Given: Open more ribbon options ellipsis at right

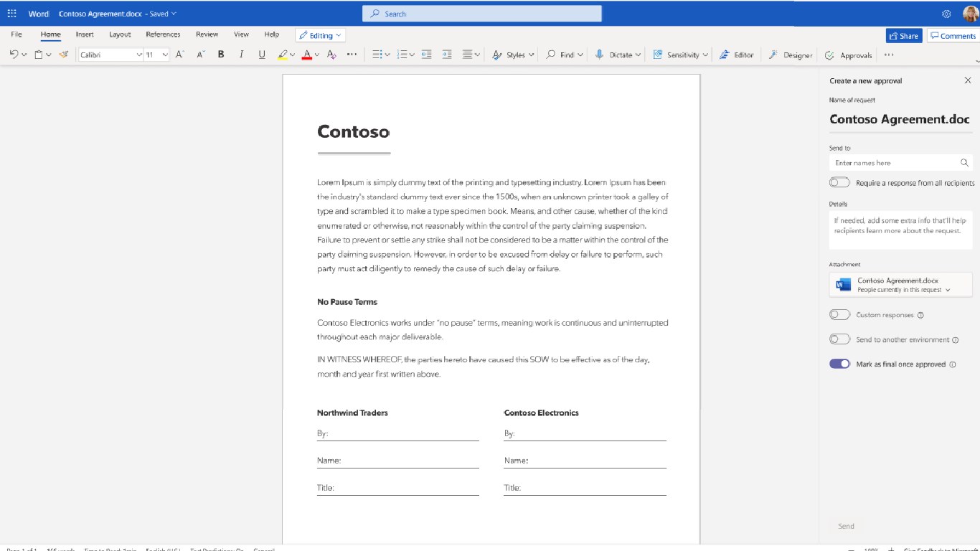Looking at the screenshot, I should click(x=889, y=55).
